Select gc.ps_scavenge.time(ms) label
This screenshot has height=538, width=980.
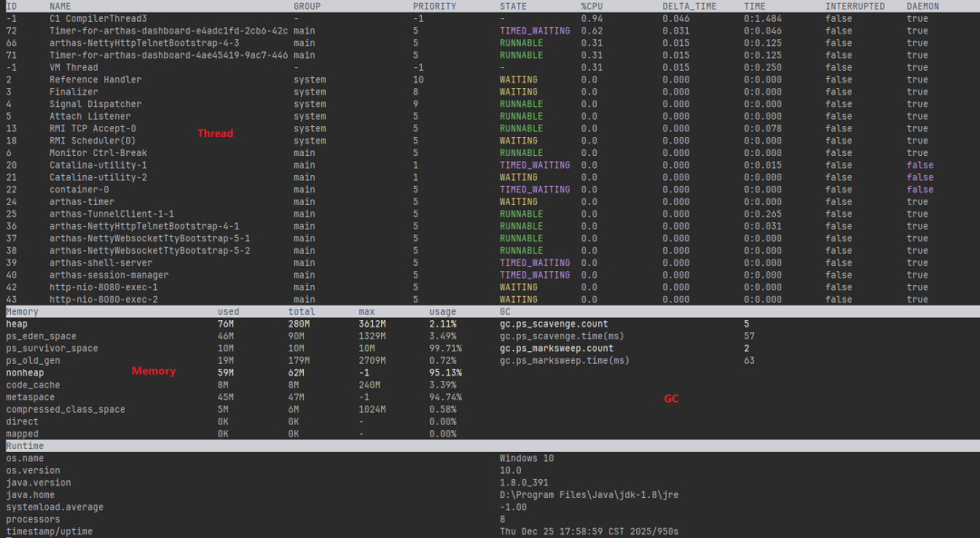562,337
